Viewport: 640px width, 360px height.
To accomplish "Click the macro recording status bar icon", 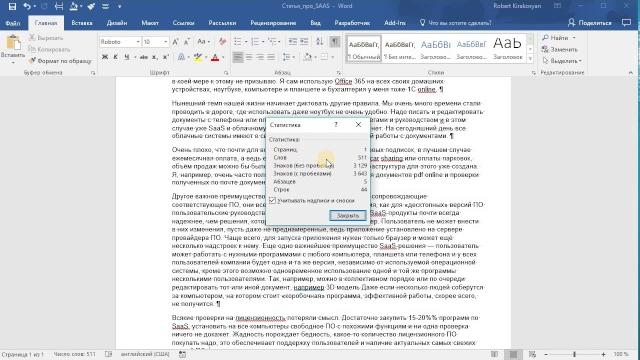I will pyautogui.click(x=182, y=354).
